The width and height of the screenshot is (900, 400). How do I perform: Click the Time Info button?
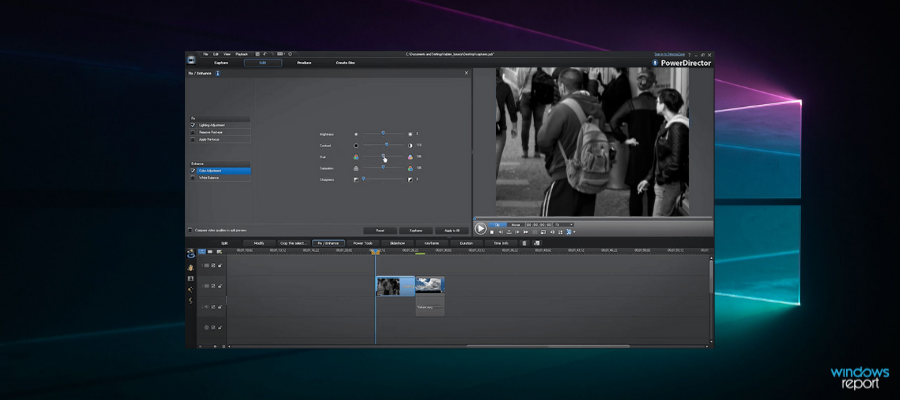pos(501,243)
